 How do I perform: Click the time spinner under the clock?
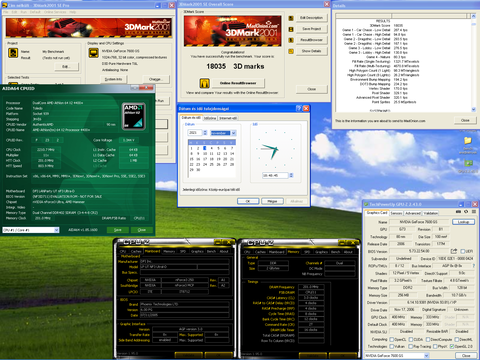pos(291,175)
